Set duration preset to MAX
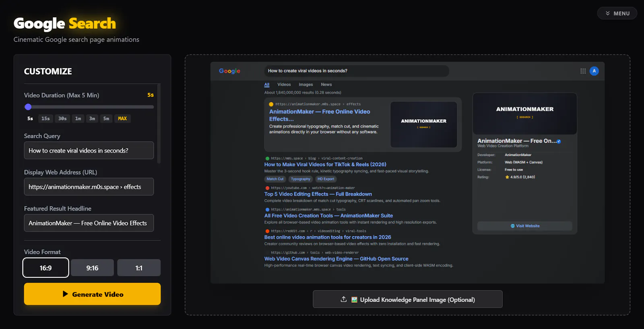Viewport: 644px width, 329px height. coord(122,118)
